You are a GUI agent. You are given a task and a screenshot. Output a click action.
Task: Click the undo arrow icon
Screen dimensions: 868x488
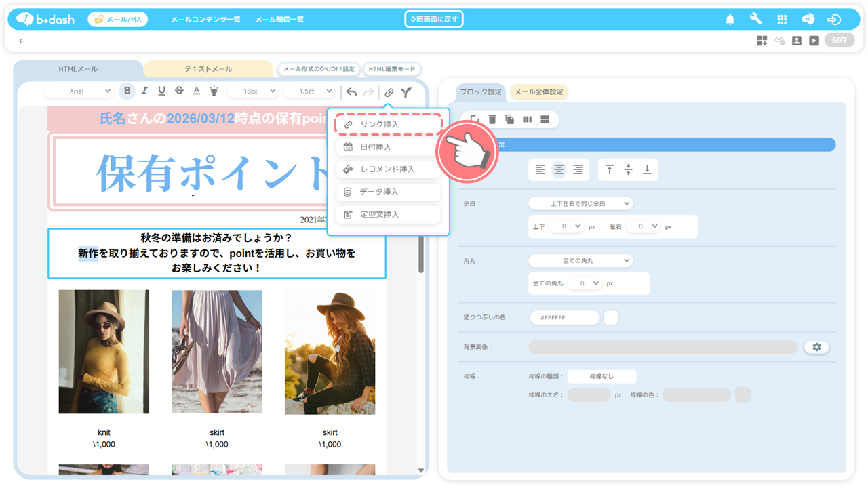pos(351,92)
